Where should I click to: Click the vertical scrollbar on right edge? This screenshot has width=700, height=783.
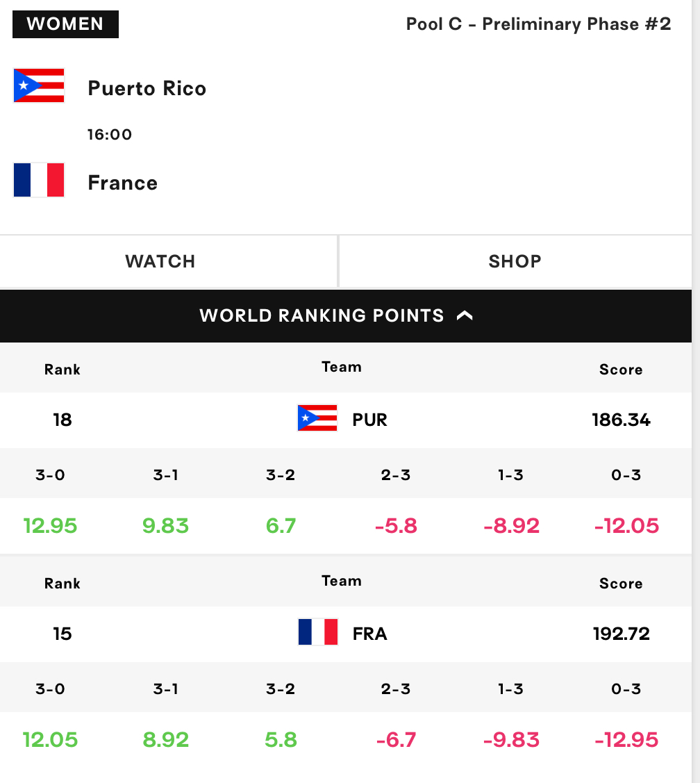coord(696,392)
